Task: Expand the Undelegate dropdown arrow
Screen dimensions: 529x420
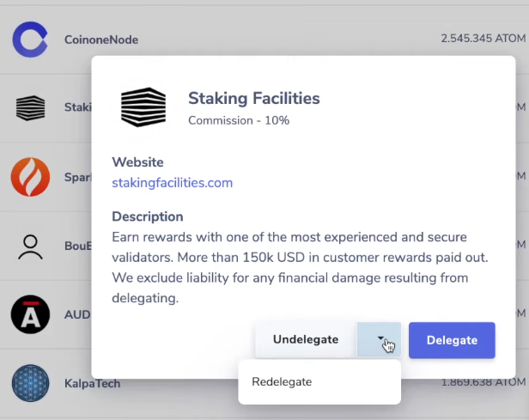Action: pos(380,340)
